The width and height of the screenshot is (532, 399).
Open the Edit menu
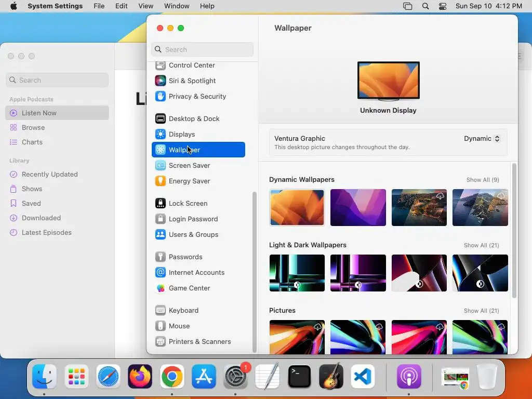coord(121,6)
